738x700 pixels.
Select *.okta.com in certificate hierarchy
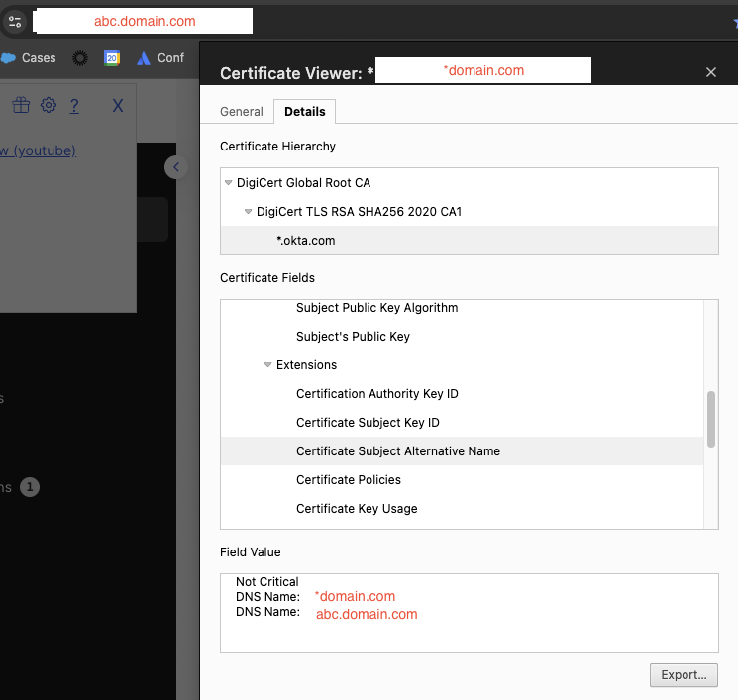pyautogui.click(x=306, y=241)
